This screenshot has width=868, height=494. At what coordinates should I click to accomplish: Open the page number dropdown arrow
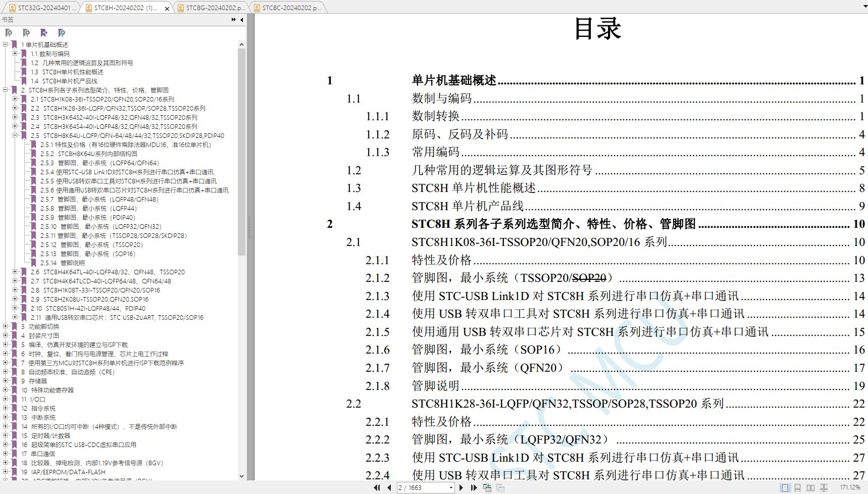[451, 487]
